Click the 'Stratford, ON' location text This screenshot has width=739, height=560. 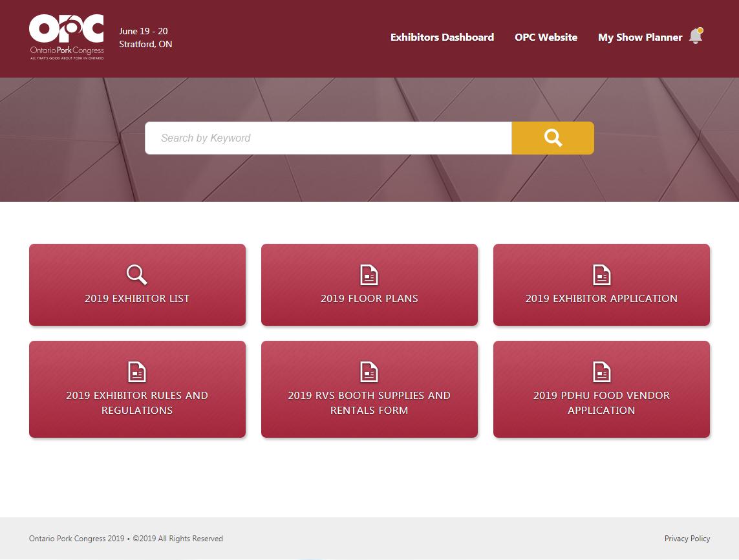coord(145,45)
